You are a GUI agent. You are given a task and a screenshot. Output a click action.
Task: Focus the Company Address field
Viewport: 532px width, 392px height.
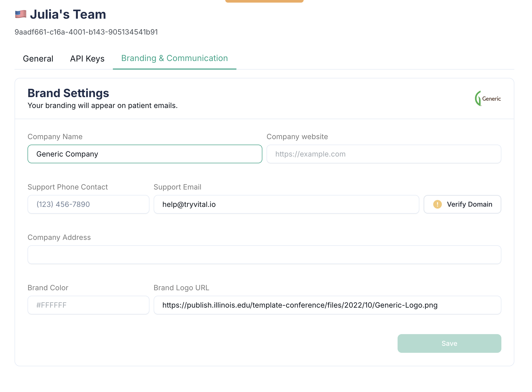[x=264, y=255]
